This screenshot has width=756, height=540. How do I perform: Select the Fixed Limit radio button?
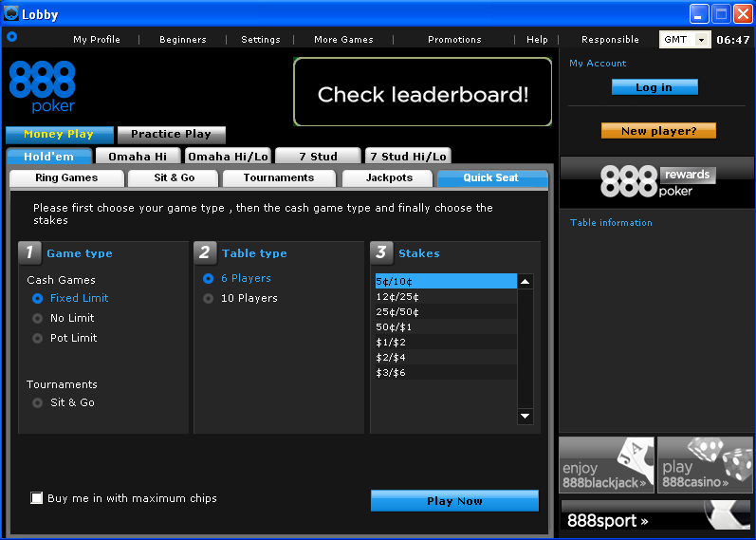[37, 299]
